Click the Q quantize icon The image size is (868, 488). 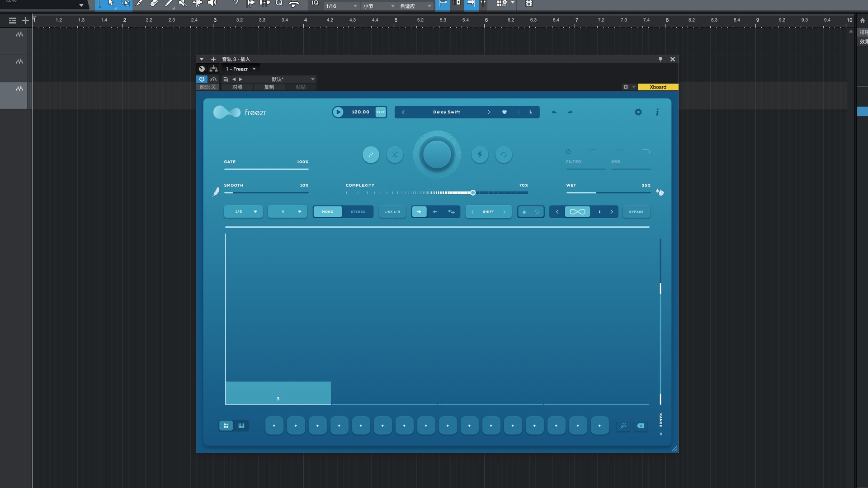[x=279, y=4]
